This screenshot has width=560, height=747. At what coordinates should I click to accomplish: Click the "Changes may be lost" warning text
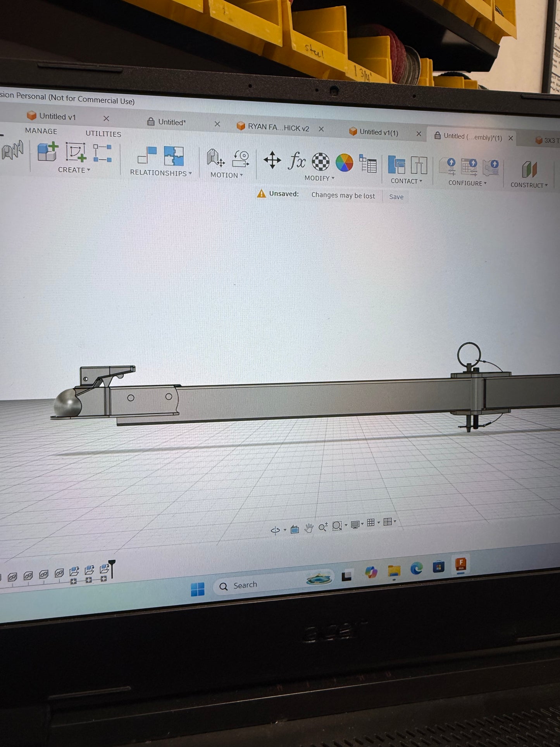coord(343,195)
